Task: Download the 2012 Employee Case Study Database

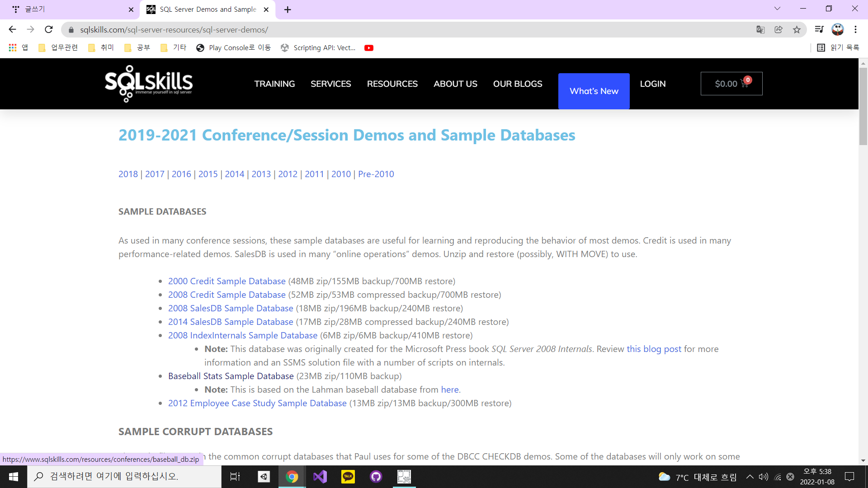Action: [257, 403]
